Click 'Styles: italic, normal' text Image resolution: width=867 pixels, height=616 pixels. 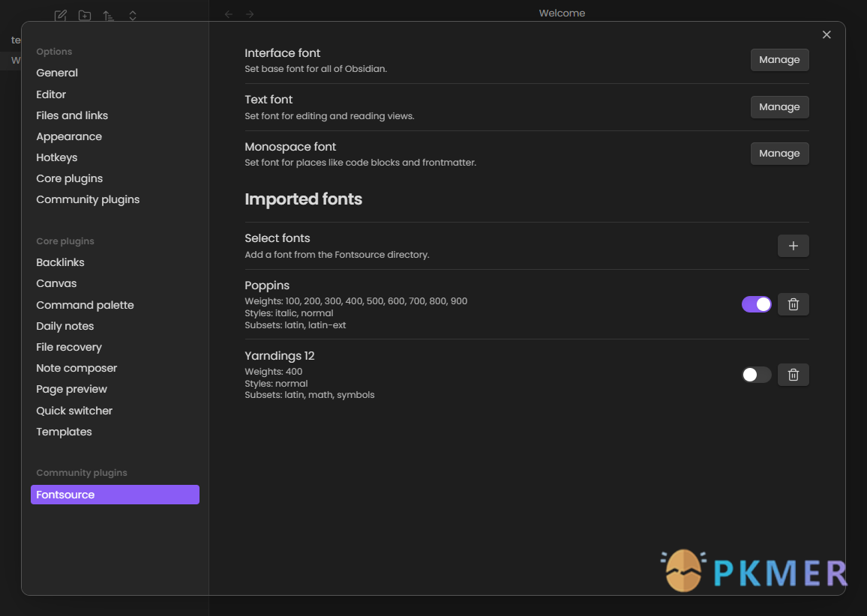289,313
